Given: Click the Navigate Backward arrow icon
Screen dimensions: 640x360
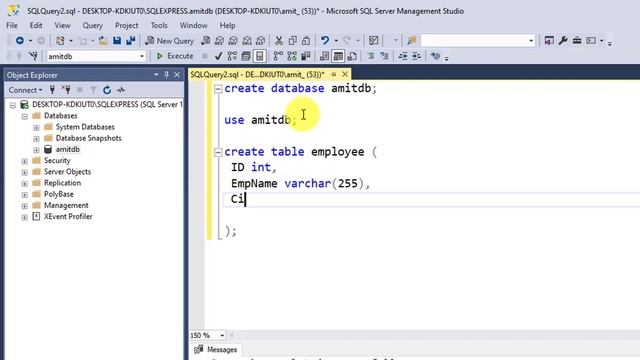Looking at the screenshot, I should 19,40.
